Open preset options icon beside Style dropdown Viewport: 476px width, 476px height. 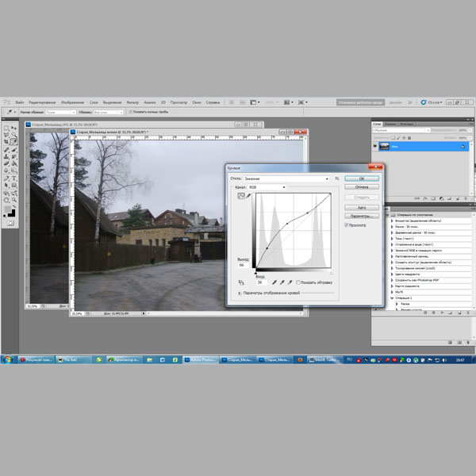pyautogui.click(x=337, y=178)
